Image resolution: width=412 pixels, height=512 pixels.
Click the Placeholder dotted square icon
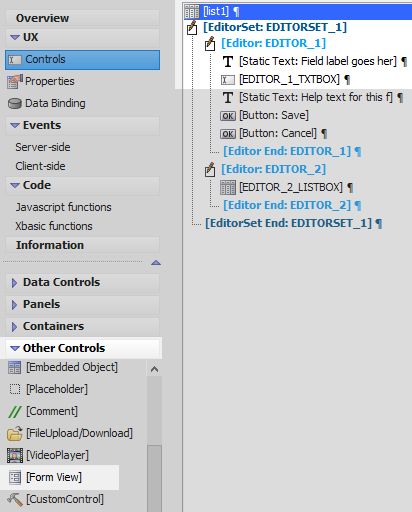(15, 389)
